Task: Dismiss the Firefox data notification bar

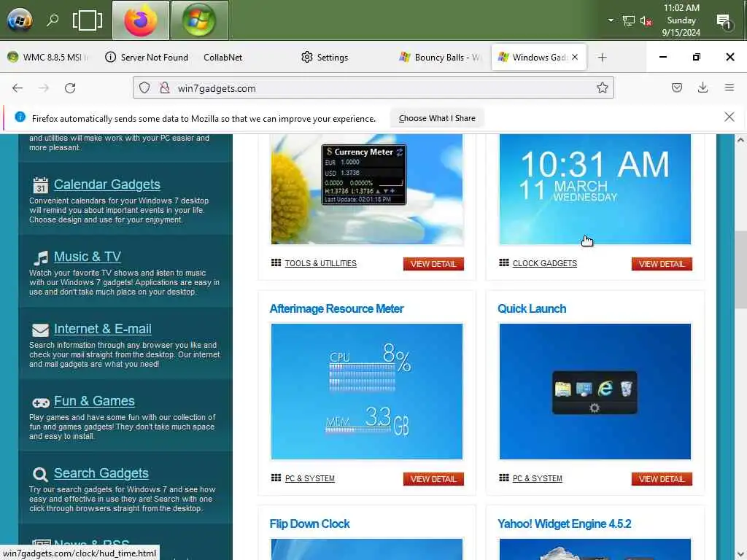Action: point(729,117)
